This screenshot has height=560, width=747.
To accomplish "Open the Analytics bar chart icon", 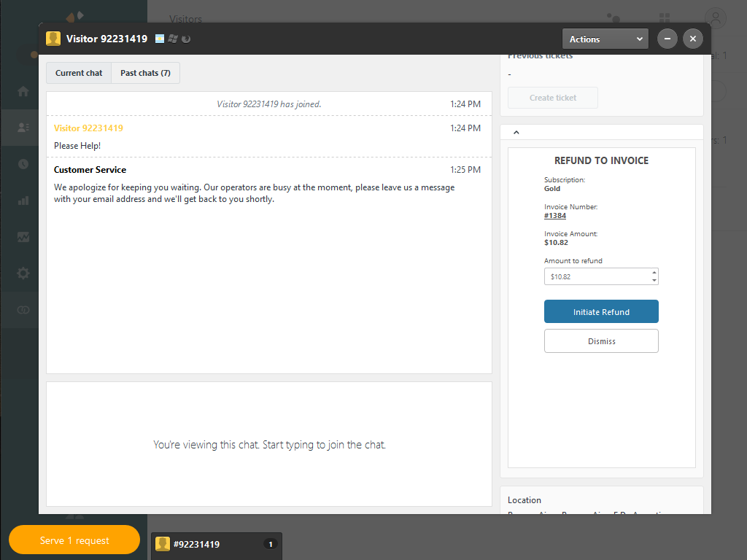I will 23,201.
